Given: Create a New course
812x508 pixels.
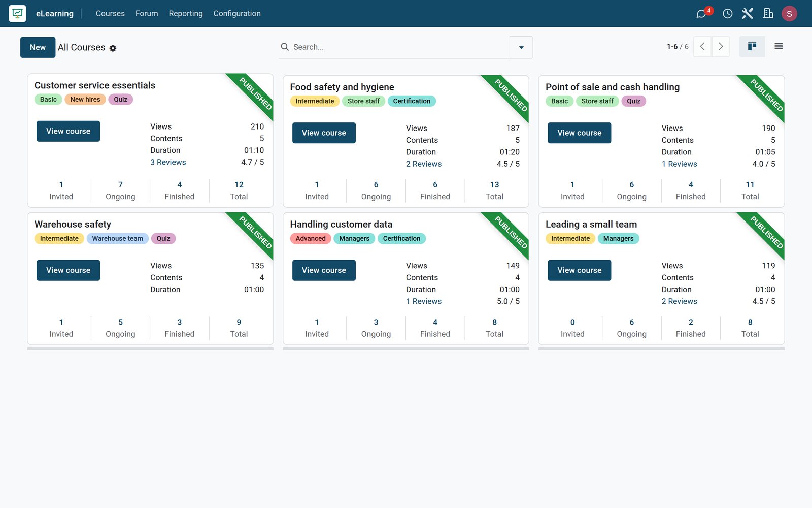Looking at the screenshot, I should [38, 47].
